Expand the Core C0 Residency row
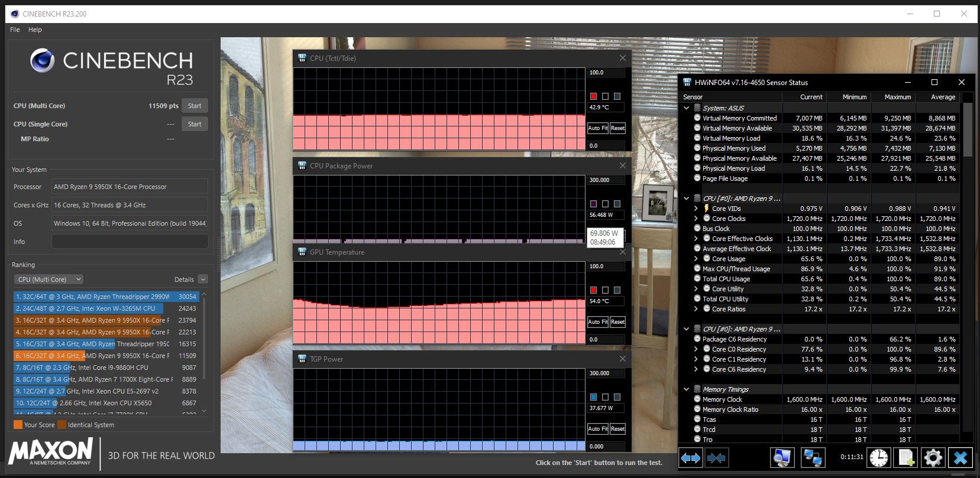The height and width of the screenshot is (478, 980). [696, 349]
